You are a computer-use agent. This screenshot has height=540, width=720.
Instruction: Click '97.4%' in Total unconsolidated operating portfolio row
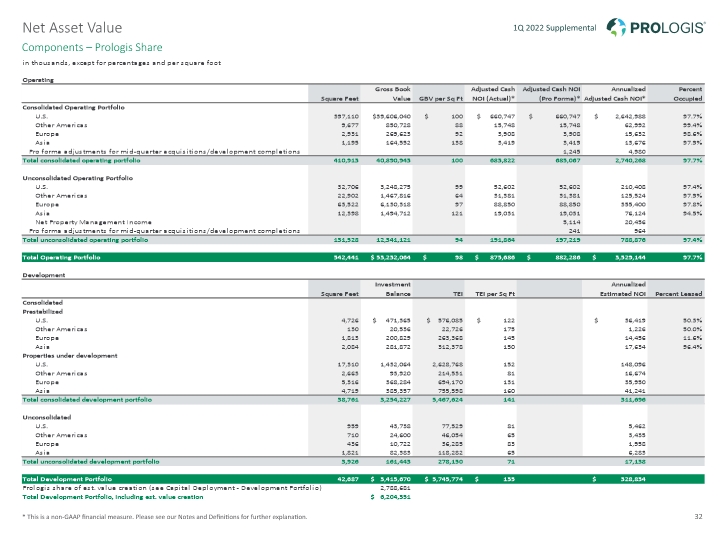[692, 240]
